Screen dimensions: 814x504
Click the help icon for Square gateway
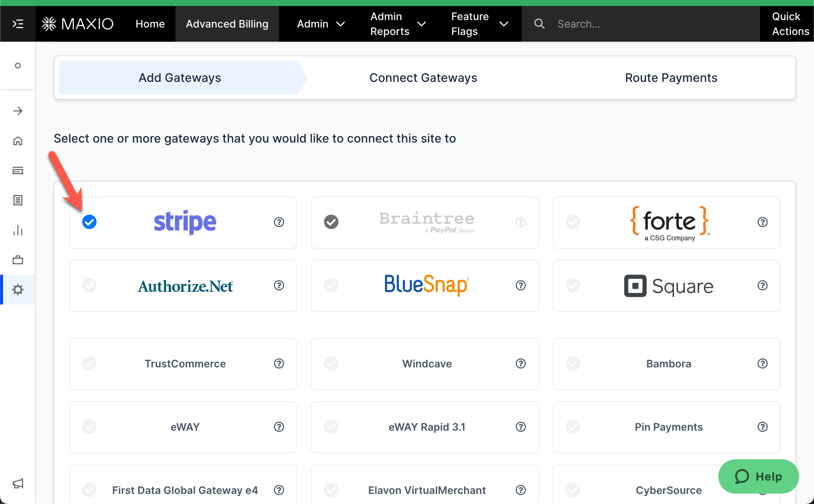762,286
